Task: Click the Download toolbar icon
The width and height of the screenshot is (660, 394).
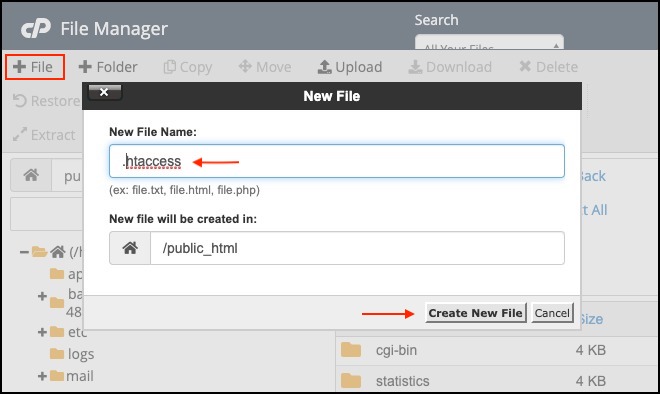Action: coord(415,67)
